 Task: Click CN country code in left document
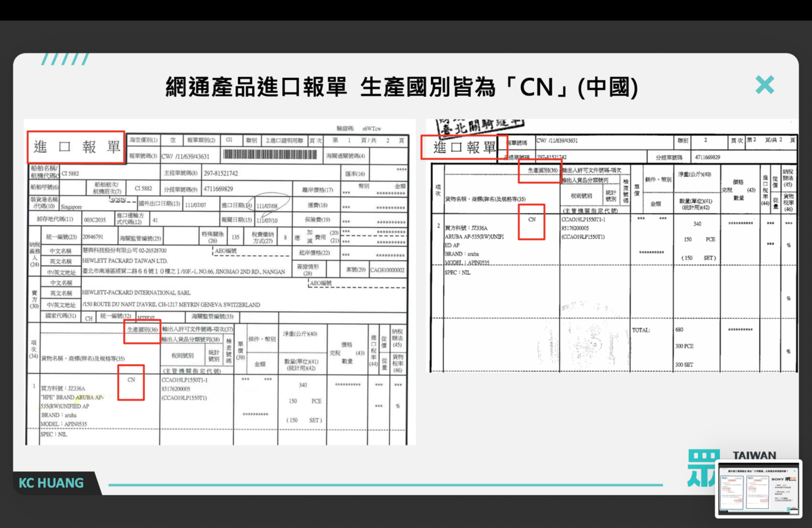pos(131,380)
